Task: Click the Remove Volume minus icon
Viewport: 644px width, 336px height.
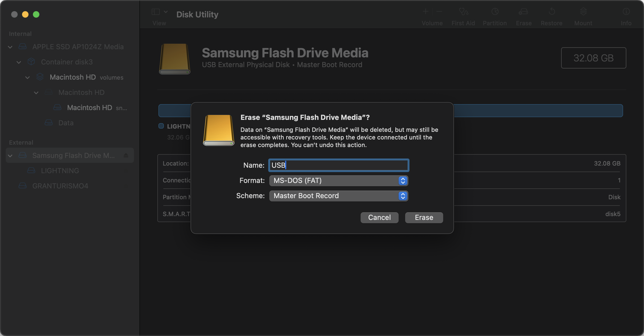Action: pyautogui.click(x=439, y=11)
